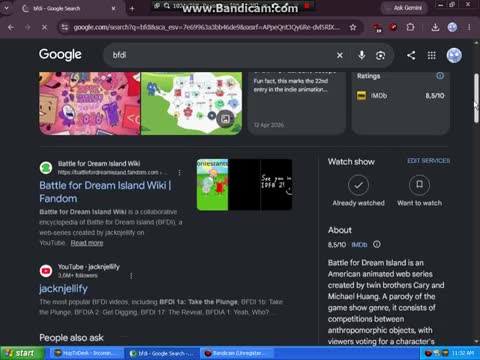Click the 11:32 AM system clock
The image size is (480, 360).
coord(463,353)
